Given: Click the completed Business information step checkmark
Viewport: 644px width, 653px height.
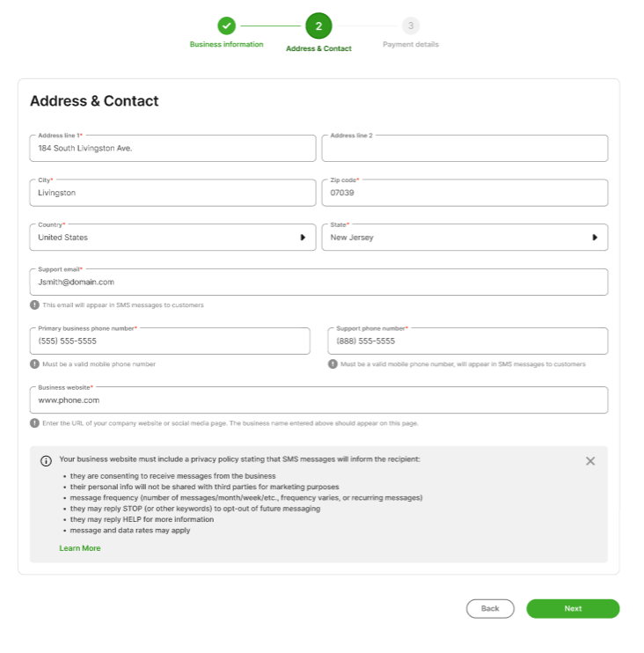Looking at the screenshot, I should pos(226,26).
